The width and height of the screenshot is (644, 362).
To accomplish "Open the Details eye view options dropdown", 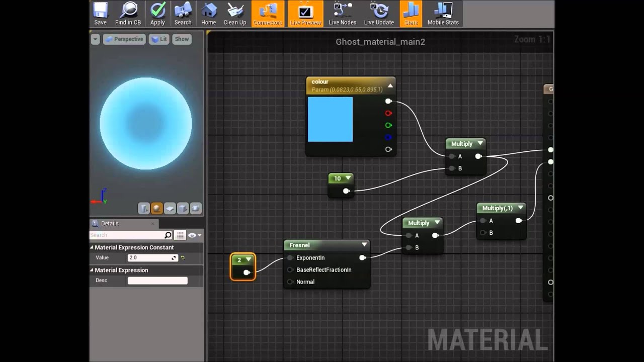I will point(195,235).
